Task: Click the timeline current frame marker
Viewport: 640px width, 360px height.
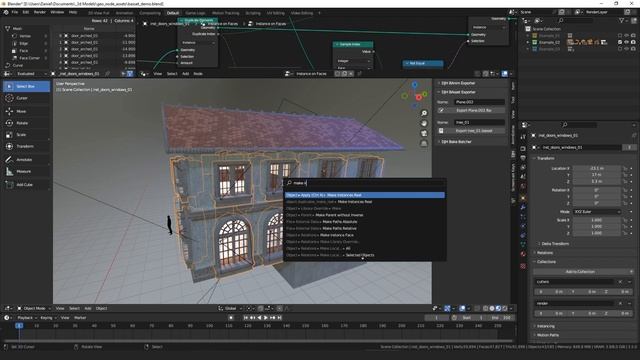Action: [x=19, y=326]
